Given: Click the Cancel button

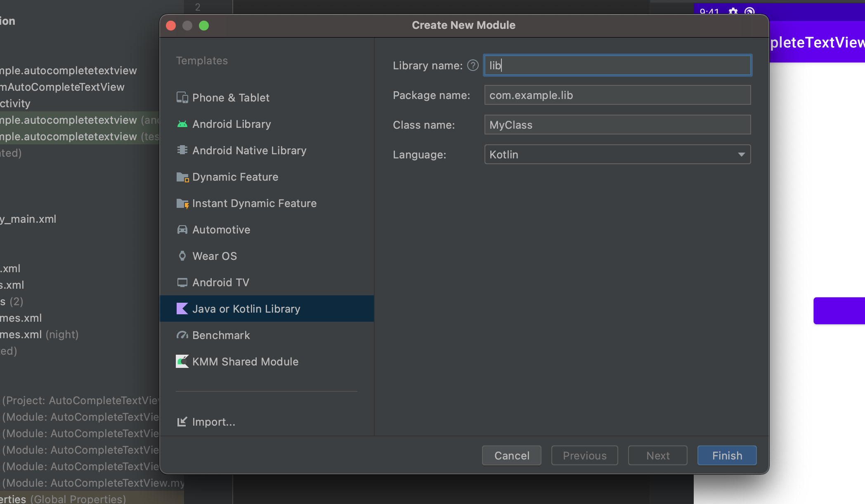Looking at the screenshot, I should 511,456.
